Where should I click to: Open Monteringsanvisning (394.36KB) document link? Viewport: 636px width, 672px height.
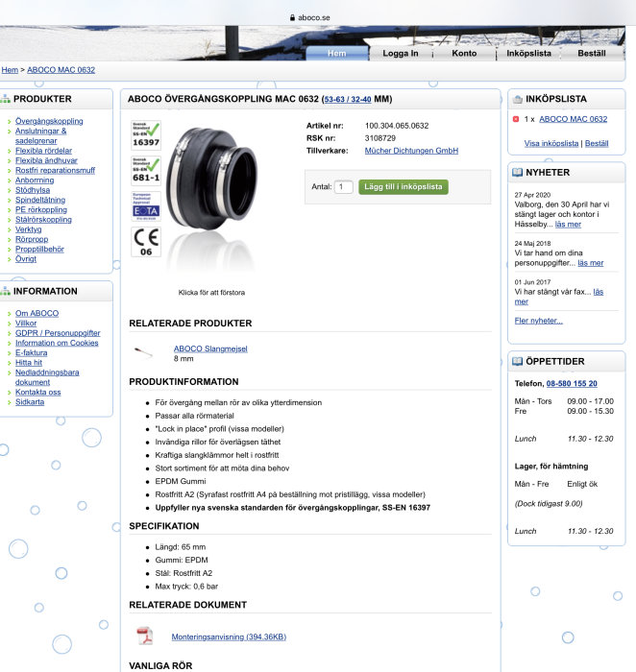tap(229, 636)
